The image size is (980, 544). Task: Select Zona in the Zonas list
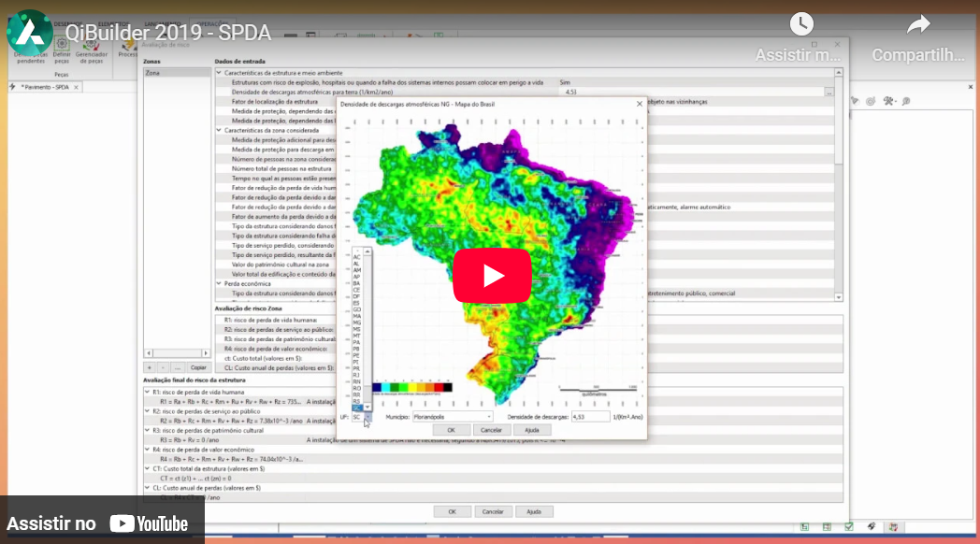[177, 73]
